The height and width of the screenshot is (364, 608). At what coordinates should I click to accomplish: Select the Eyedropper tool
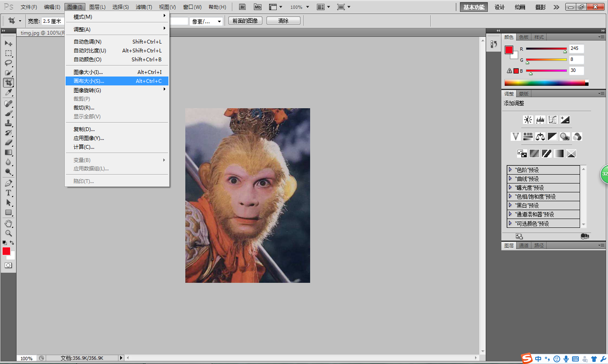pyautogui.click(x=8, y=92)
